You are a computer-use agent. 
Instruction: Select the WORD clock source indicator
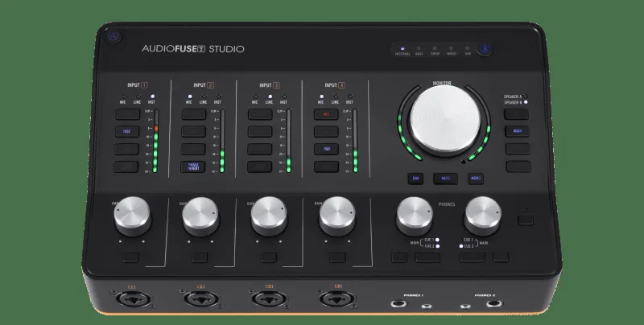(x=451, y=48)
